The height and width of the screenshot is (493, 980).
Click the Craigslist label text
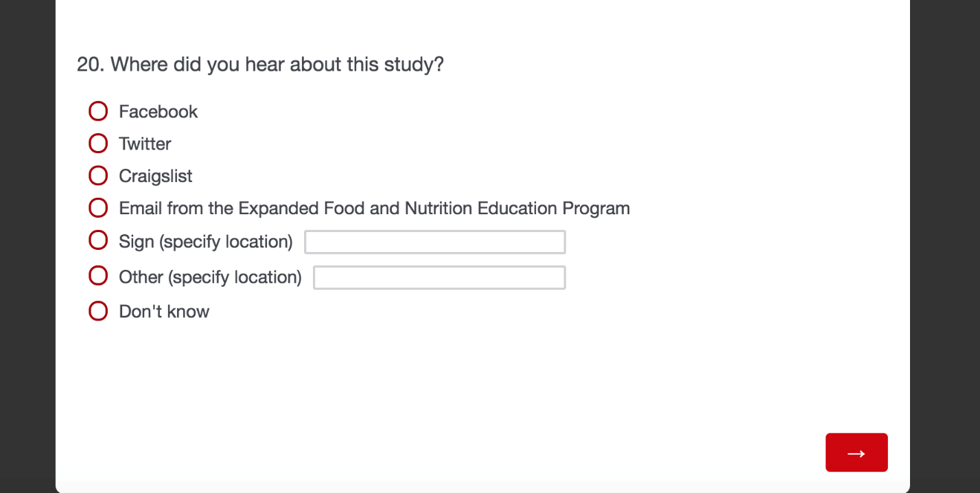click(155, 176)
